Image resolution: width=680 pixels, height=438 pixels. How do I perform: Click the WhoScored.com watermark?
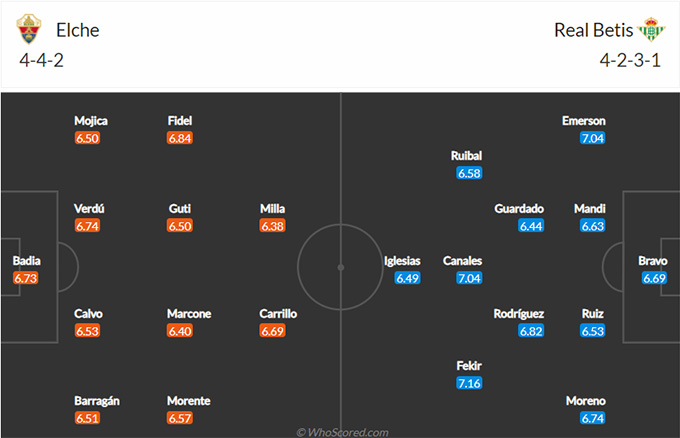click(342, 432)
